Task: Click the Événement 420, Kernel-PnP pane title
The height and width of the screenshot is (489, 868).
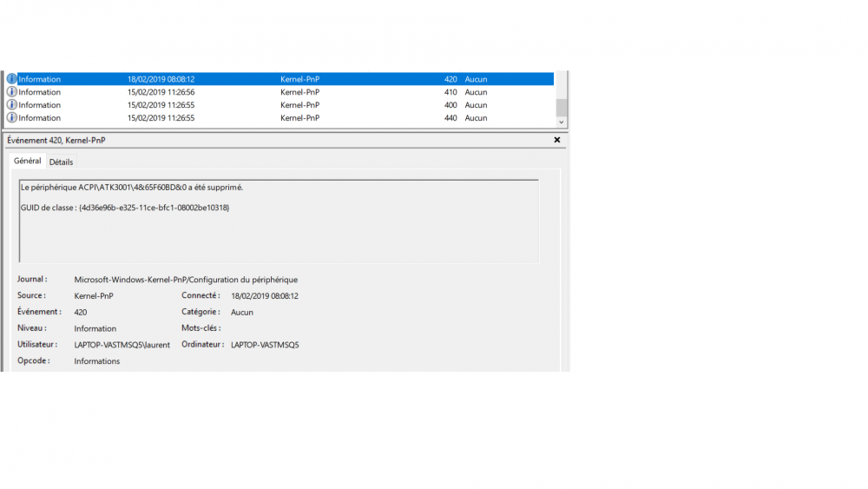Action: (56, 140)
